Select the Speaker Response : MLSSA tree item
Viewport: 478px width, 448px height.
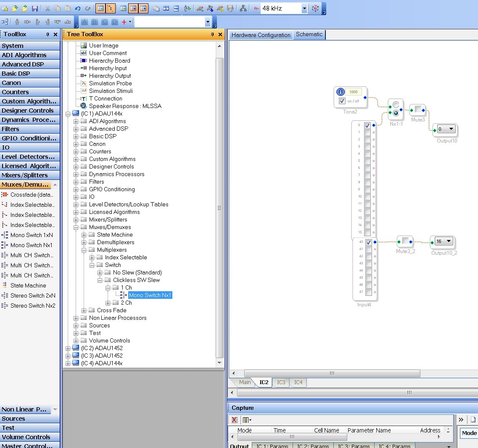pyautogui.click(x=125, y=106)
